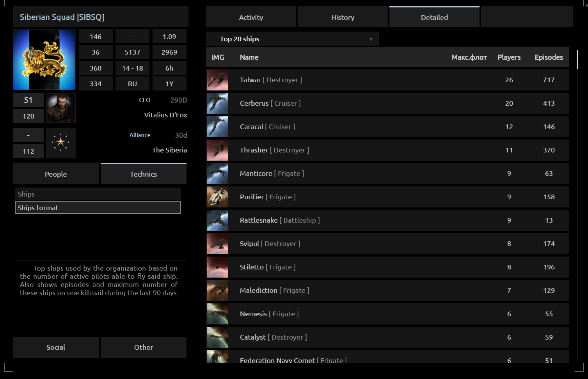Click the Caracal [ Cruiser ] name
This screenshot has height=379, width=588.
pyautogui.click(x=267, y=127)
